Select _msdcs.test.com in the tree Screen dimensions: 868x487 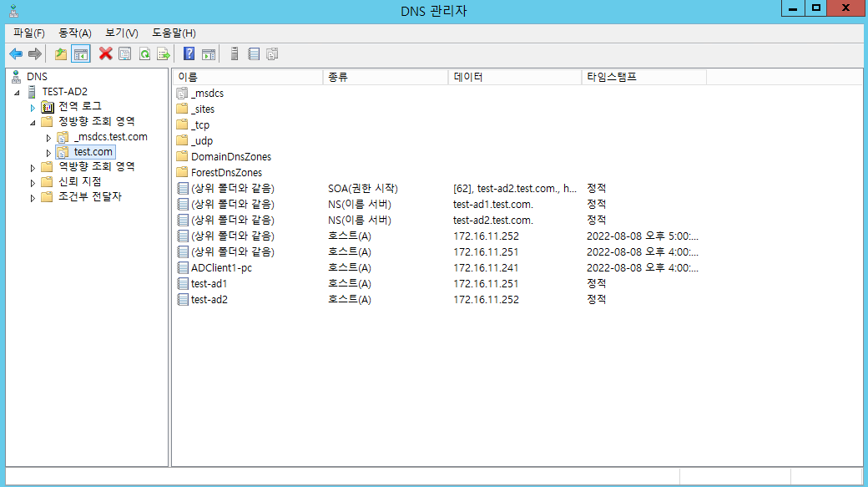(111, 136)
